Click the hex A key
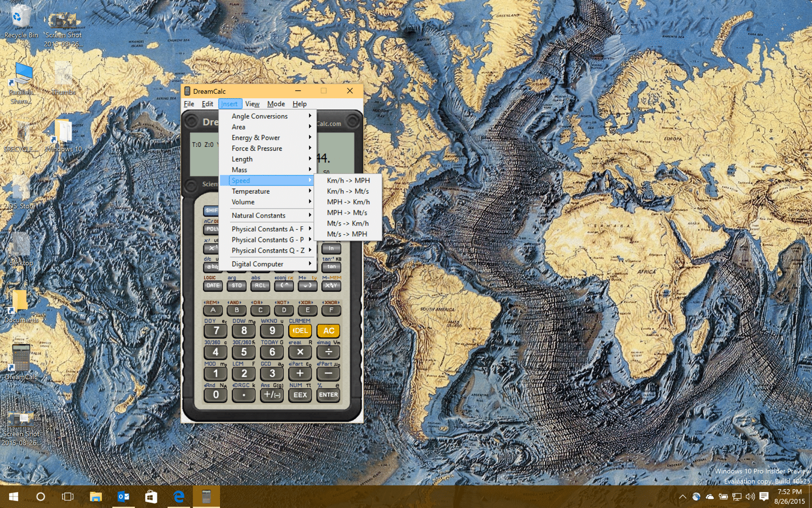The image size is (812, 508). click(x=213, y=310)
